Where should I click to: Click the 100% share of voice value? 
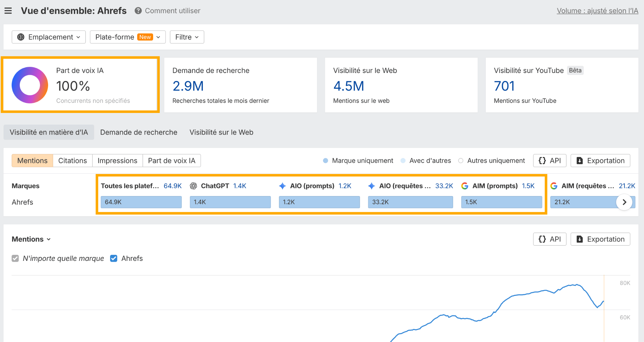tap(73, 86)
